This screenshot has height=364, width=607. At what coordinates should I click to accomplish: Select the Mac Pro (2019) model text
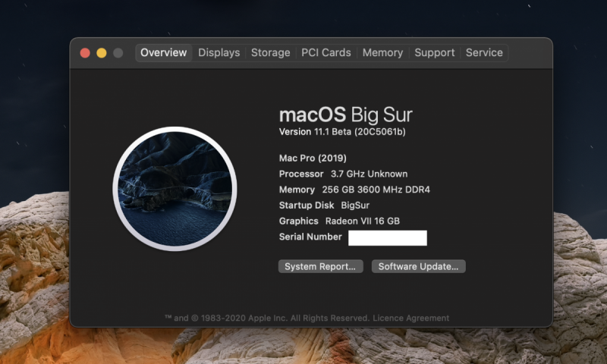click(x=313, y=158)
